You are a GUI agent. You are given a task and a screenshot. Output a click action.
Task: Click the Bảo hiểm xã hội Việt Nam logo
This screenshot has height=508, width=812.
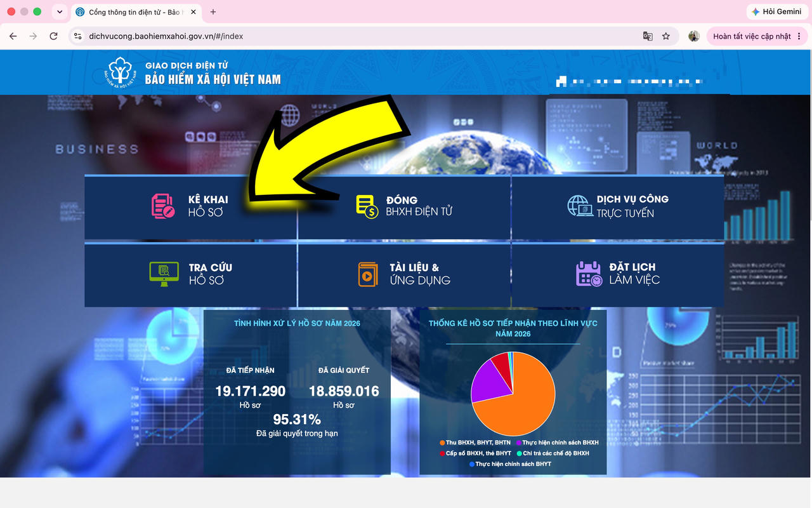122,72
